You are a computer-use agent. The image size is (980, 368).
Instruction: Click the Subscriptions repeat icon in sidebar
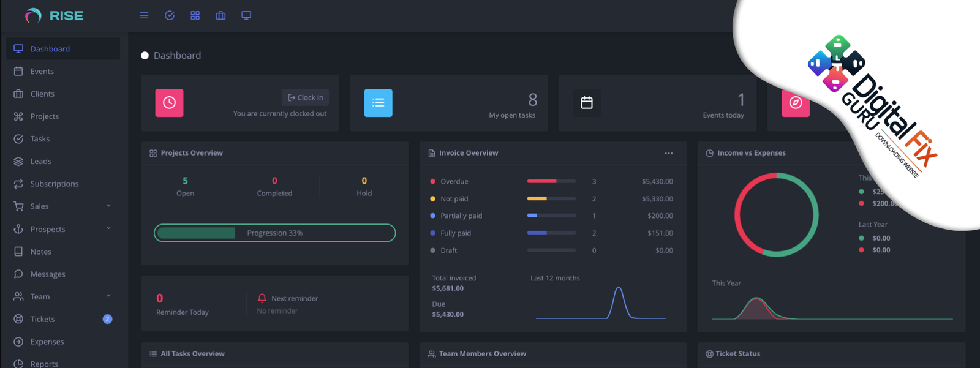click(x=18, y=184)
